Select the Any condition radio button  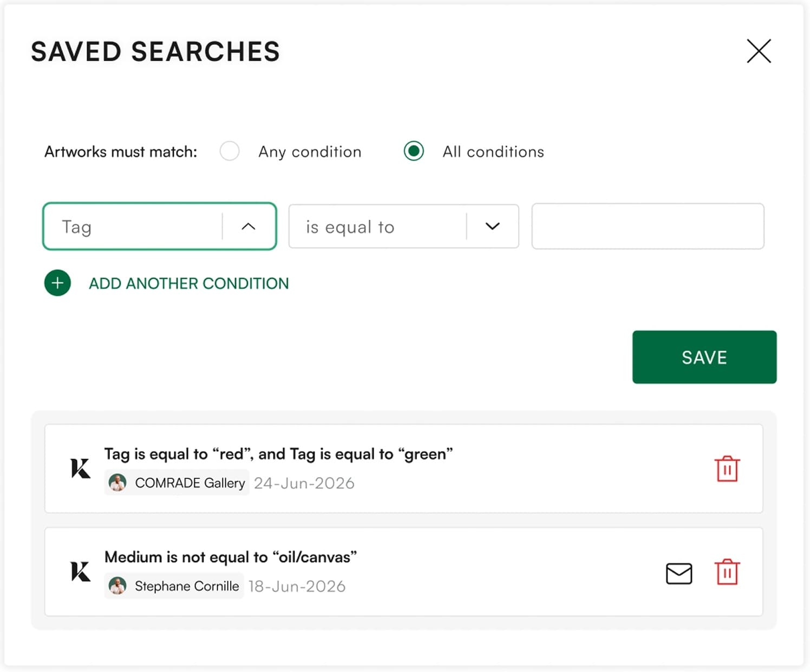pos(230,151)
